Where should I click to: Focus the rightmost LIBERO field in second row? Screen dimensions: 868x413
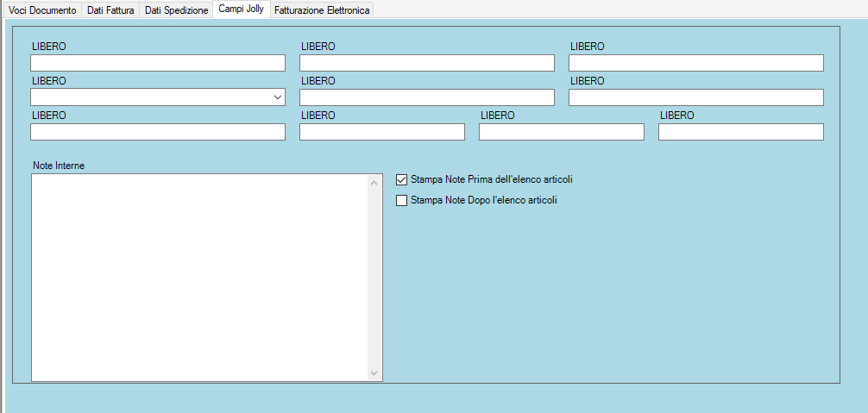click(695, 97)
